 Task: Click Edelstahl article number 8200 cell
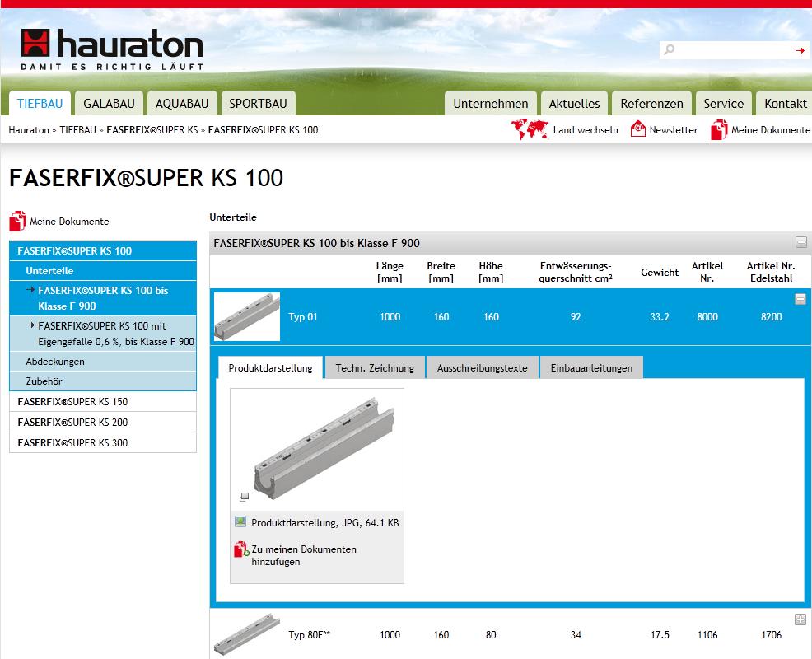(x=771, y=316)
